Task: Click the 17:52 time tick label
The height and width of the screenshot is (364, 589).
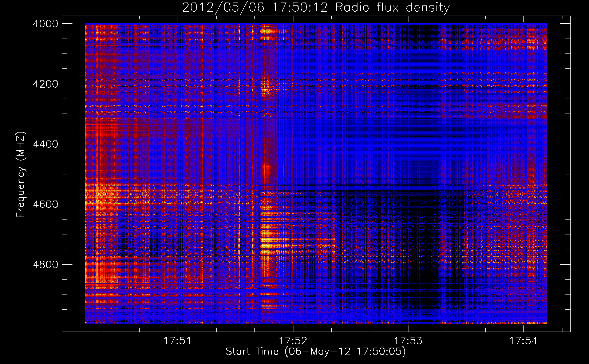Action: tap(293, 341)
